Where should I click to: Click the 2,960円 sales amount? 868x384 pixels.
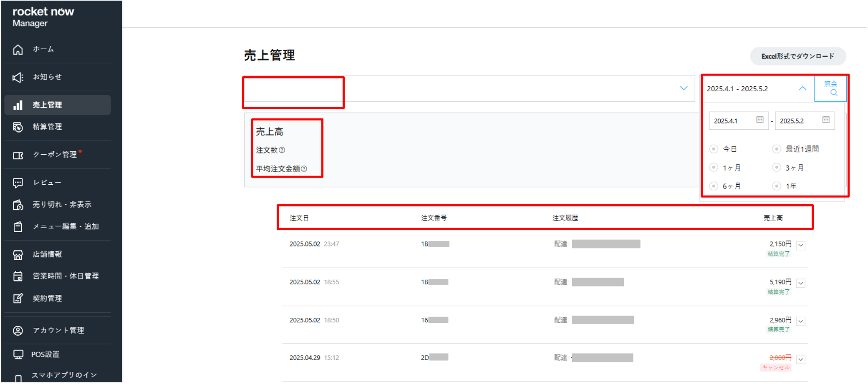780,320
